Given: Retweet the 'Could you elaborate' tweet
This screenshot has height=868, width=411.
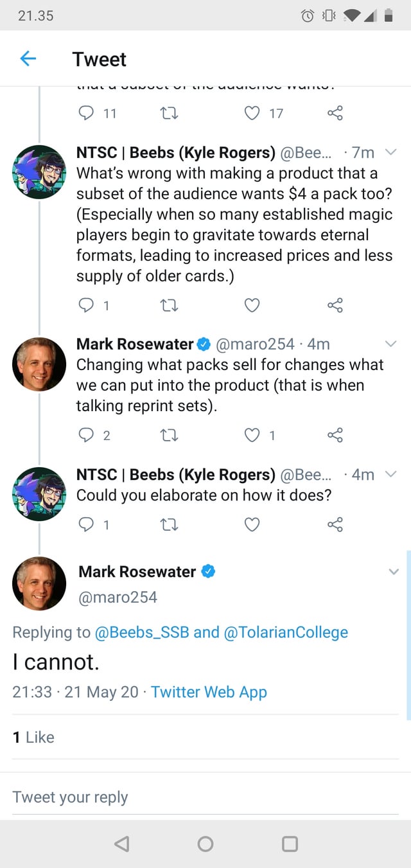Looking at the screenshot, I should pyautogui.click(x=168, y=524).
